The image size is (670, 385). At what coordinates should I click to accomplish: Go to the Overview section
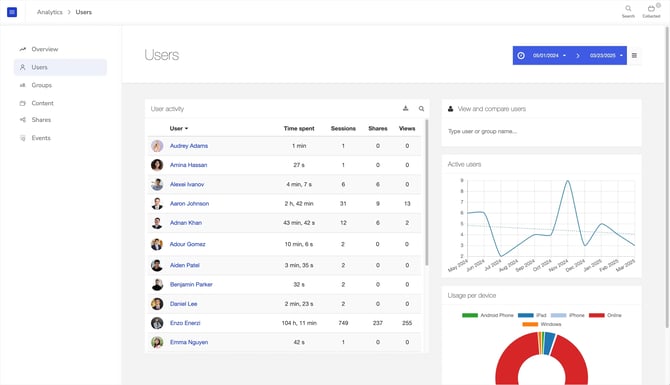(45, 49)
